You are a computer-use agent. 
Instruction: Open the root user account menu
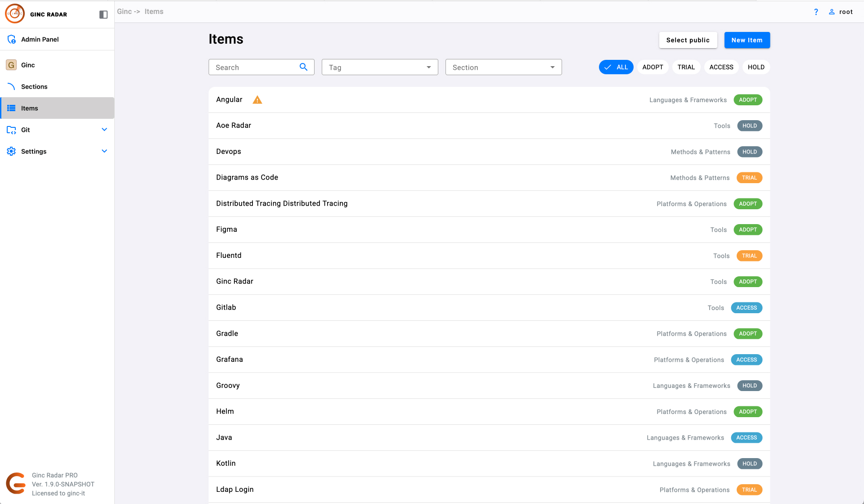point(841,12)
